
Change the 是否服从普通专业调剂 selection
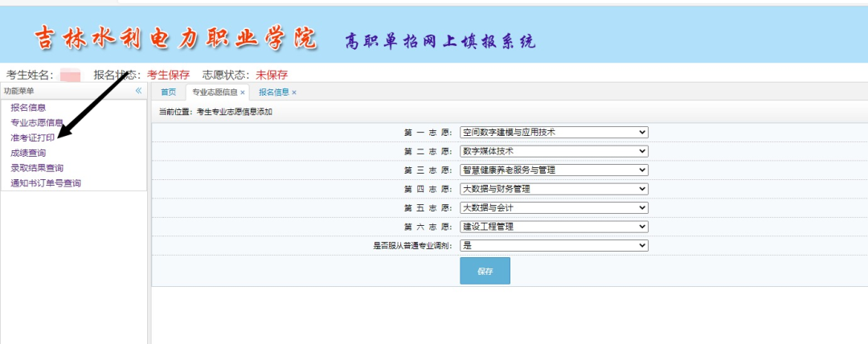pyautogui.click(x=554, y=246)
